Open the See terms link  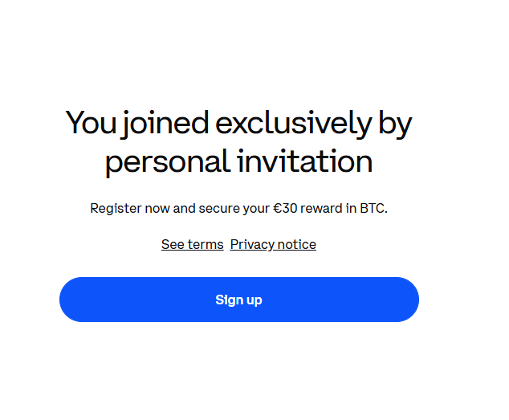tap(192, 244)
